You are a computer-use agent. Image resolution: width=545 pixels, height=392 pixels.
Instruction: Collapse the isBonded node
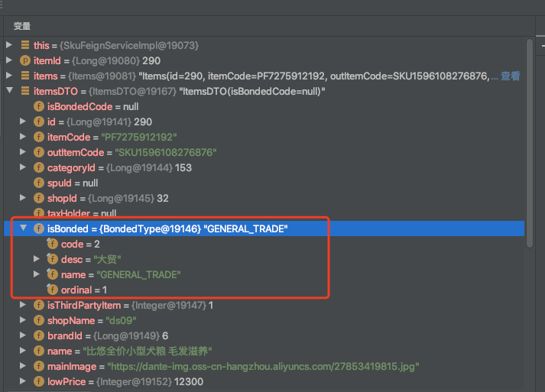23,228
